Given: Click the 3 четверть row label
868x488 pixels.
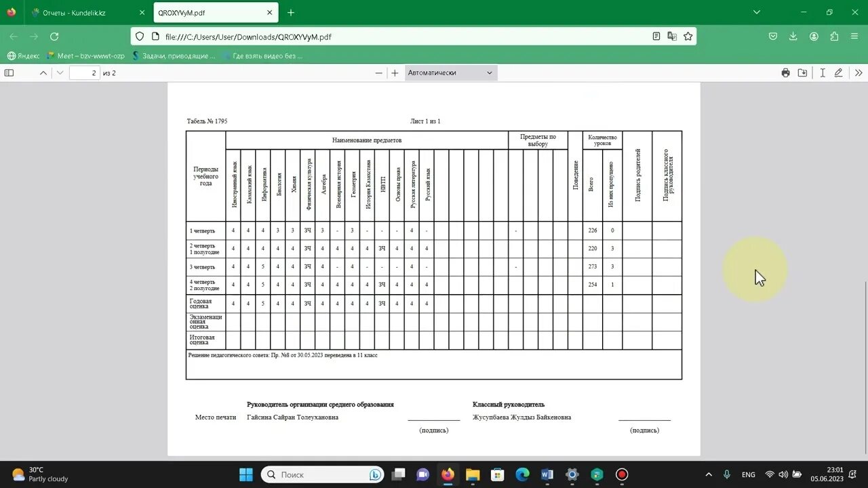Looking at the screenshot, I should (x=202, y=267).
